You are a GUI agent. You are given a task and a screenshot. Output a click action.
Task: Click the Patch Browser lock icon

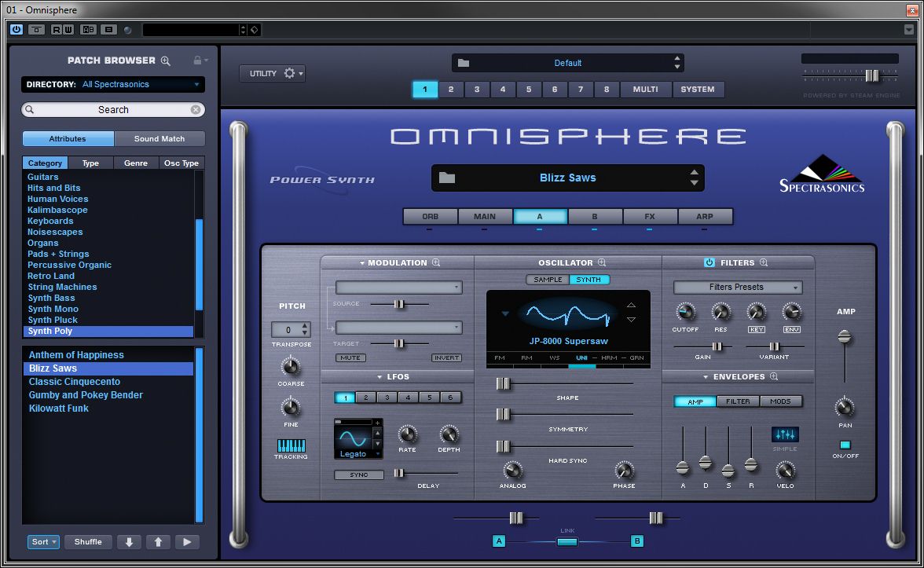[x=198, y=60]
